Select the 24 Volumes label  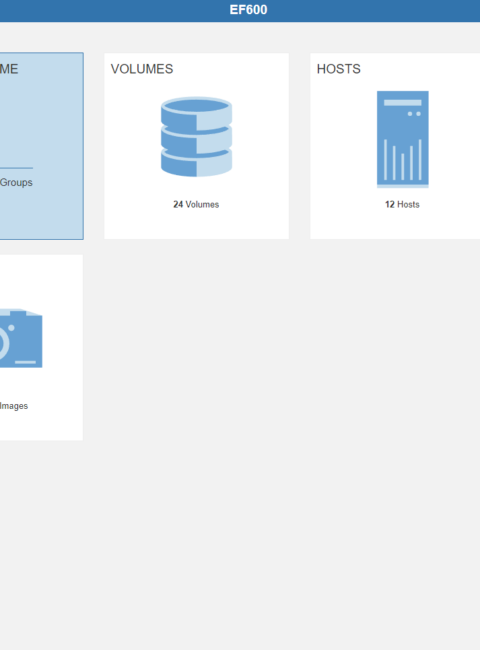click(x=196, y=204)
